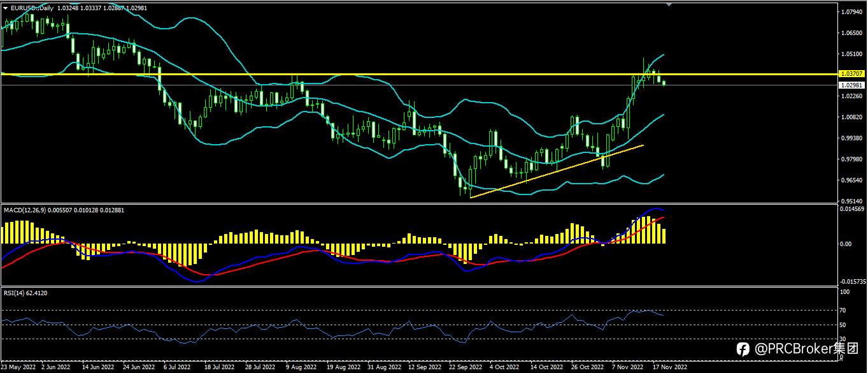Select the orange ascending trendline
868x373 pixels.
coord(557,172)
